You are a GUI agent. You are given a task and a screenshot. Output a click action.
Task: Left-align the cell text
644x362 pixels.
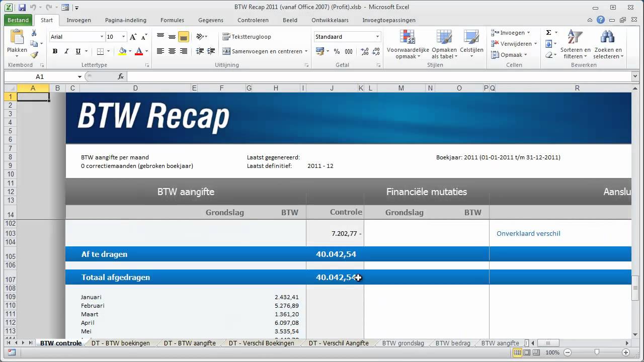(160, 51)
